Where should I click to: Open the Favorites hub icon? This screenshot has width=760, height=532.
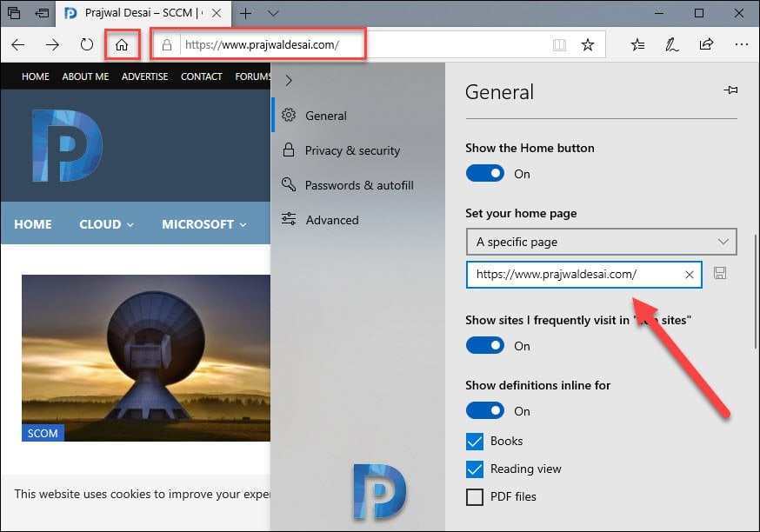tap(638, 45)
